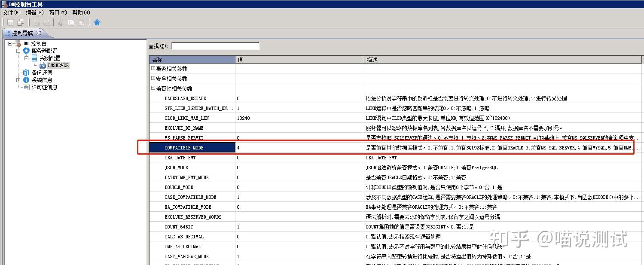Select the JSON_MODE parameter
The width and height of the screenshot is (644, 265).
(176, 168)
